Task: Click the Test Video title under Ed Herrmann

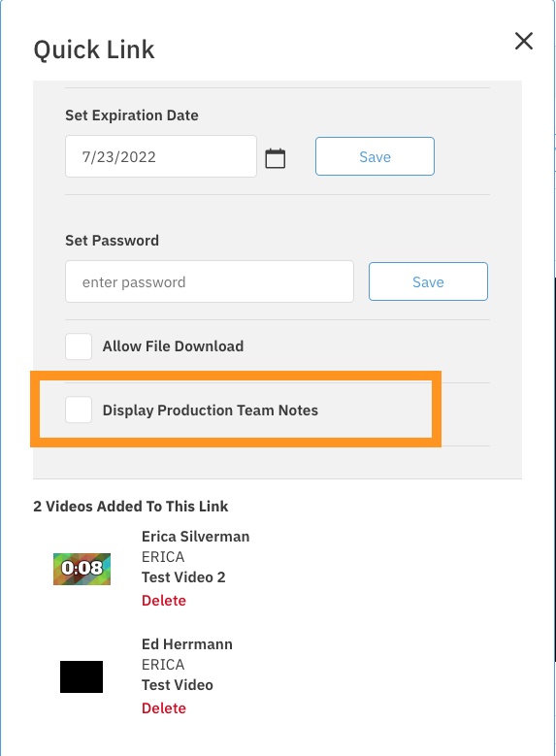Action: coord(178,684)
